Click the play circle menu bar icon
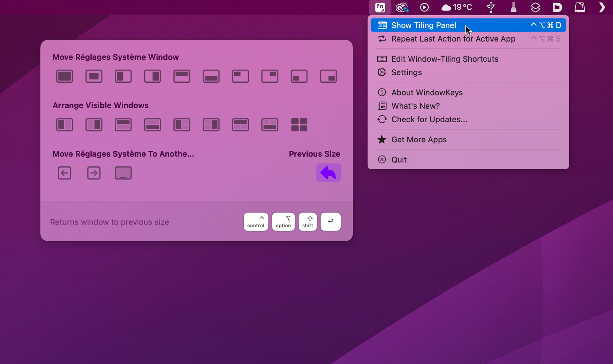 coord(424,7)
